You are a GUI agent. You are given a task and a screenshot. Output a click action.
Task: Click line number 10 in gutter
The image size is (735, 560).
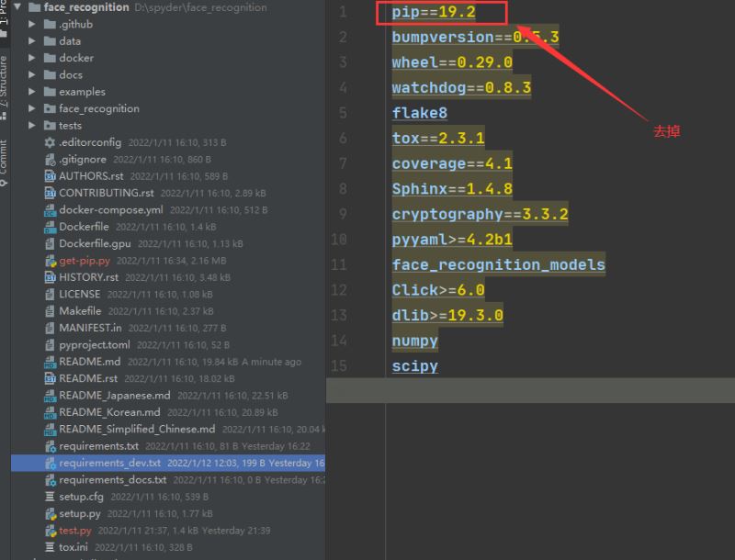point(338,240)
